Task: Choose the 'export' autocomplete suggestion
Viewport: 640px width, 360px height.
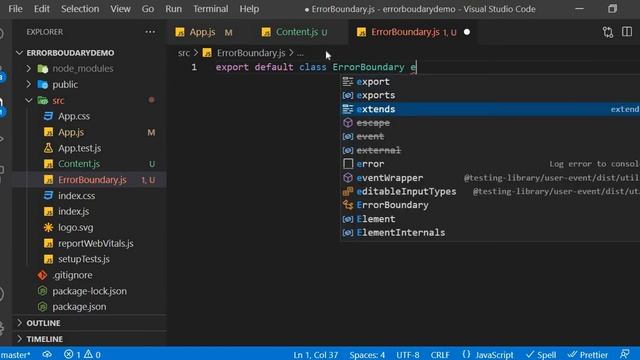Action: [490, 82]
